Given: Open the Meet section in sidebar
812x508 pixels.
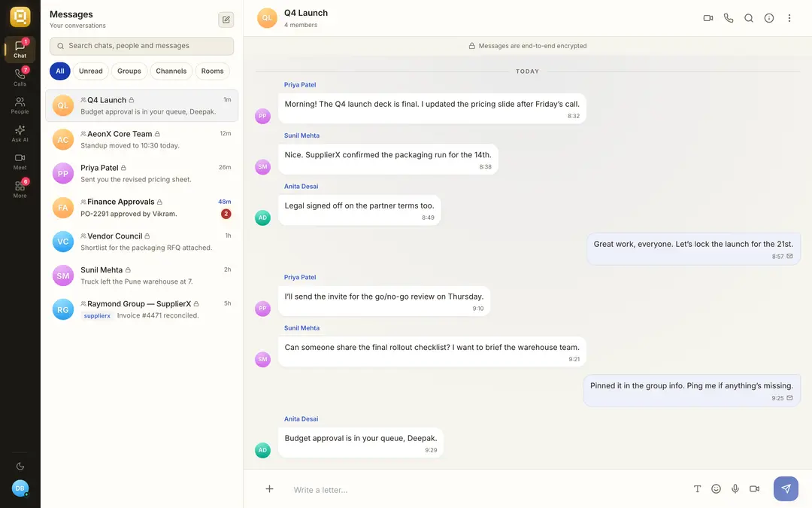Looking at the screenshot, I should tap(20, 162).
